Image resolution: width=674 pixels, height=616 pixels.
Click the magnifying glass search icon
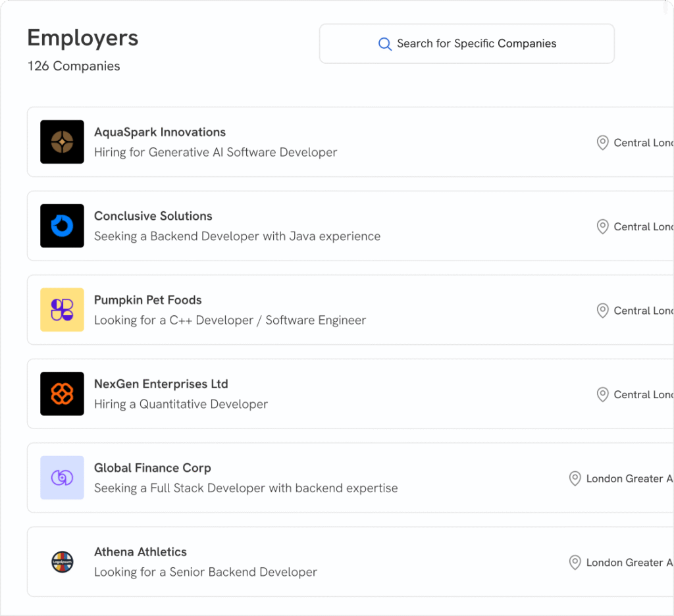pyautogui.click(x=385, y=44)
